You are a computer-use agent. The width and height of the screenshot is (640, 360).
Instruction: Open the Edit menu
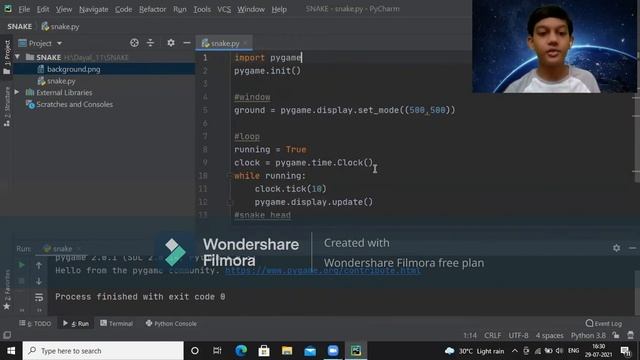(x=43, y=9)
